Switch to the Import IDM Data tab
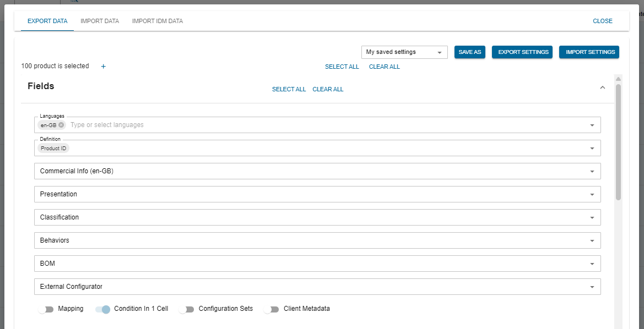This screenshot has width=644, height=329. tap(158, 21)
